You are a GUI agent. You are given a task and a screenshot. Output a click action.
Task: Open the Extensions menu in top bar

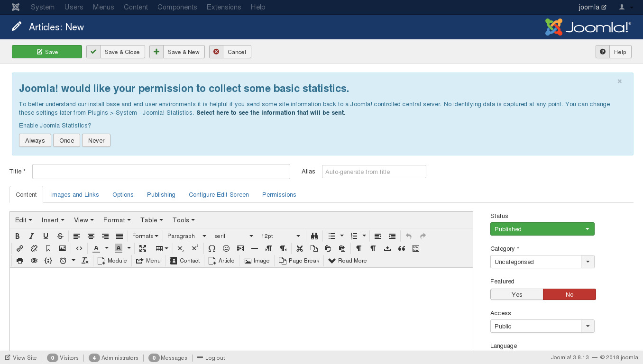click(224, 7)
